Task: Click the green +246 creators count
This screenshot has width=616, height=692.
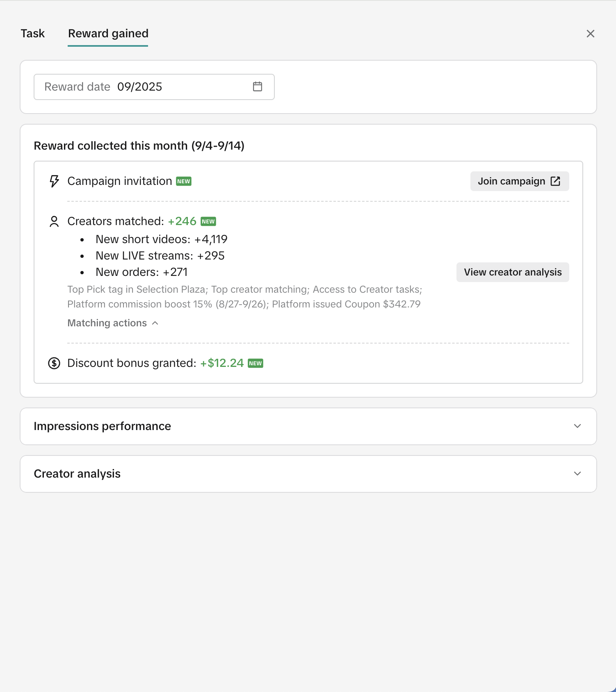Action: coord(182,221)
